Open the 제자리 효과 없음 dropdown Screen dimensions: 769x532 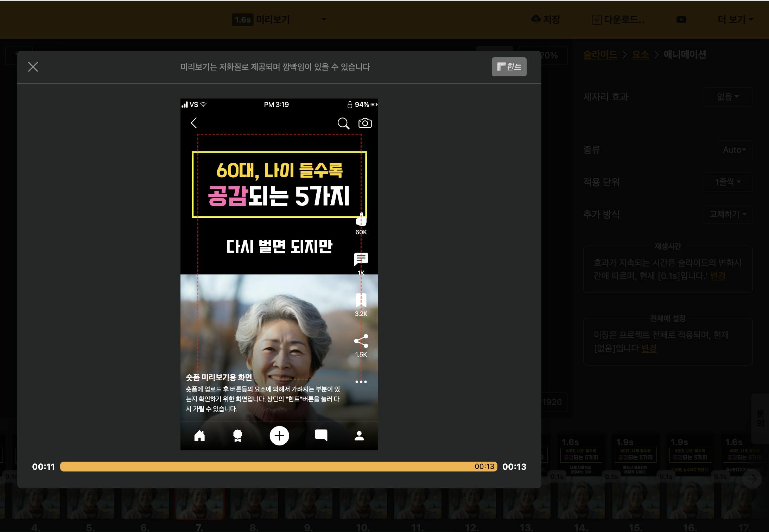coord(727,97)
